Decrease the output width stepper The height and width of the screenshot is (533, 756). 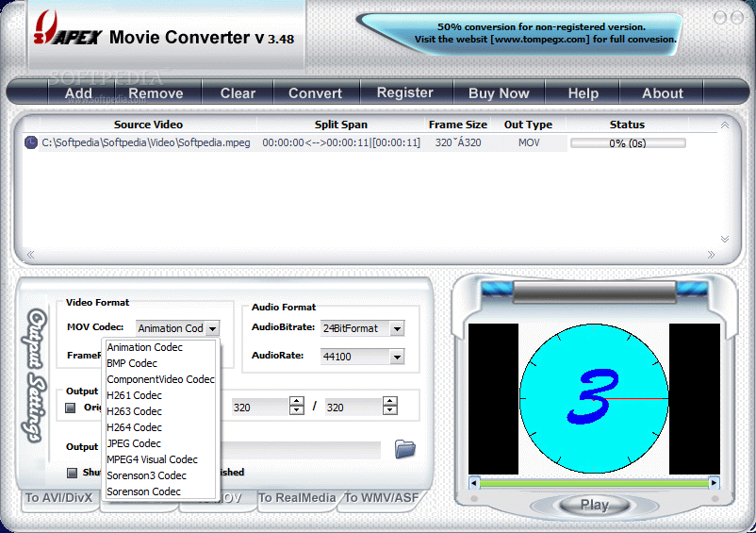tap(297, 410)
